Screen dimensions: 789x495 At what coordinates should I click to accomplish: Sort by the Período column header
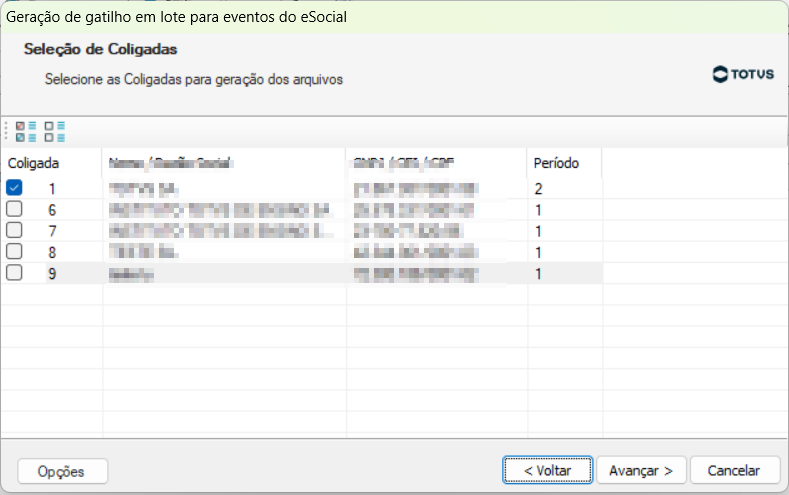click(556, 162)
